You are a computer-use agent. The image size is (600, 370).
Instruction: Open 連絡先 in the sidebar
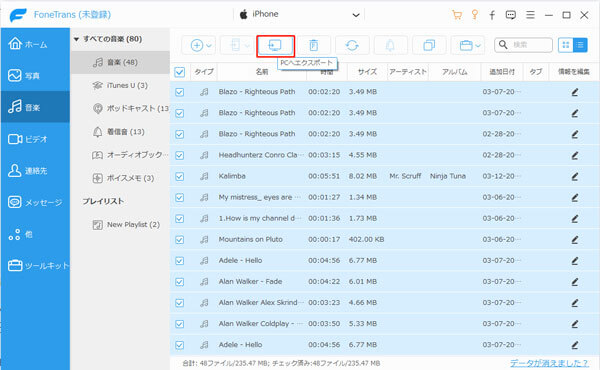(x=35, y=171)
